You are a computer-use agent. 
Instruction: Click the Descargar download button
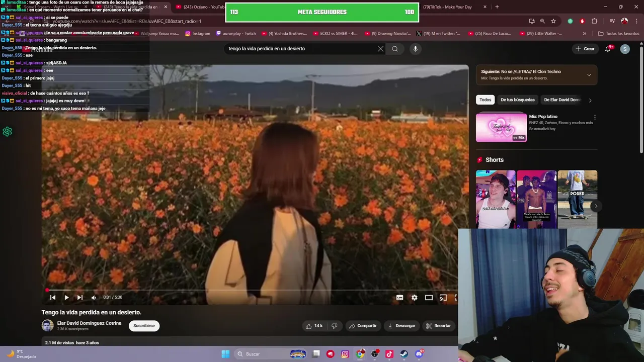pos(401,326)
